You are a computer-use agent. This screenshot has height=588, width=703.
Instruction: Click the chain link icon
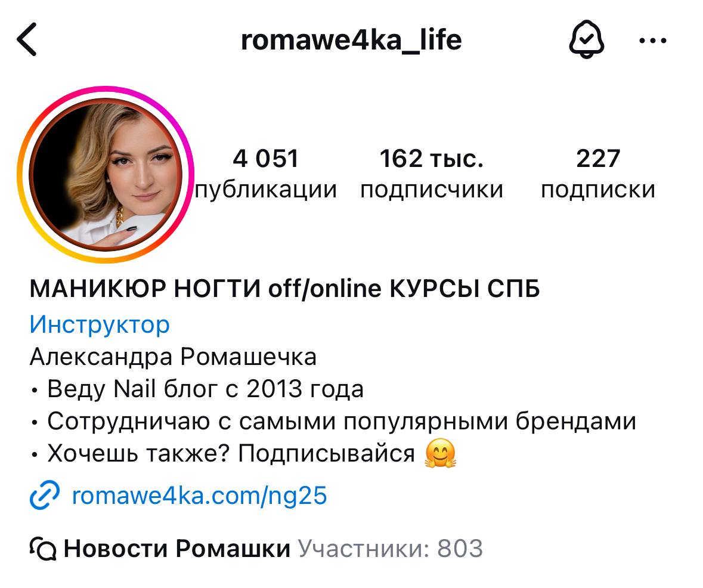pyautogui.click(x=44, y=495)
